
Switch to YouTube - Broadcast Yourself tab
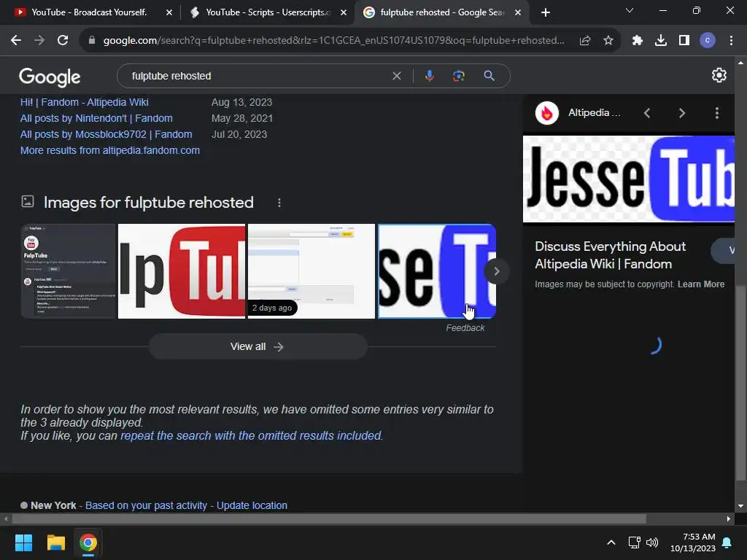coord(89,12)
